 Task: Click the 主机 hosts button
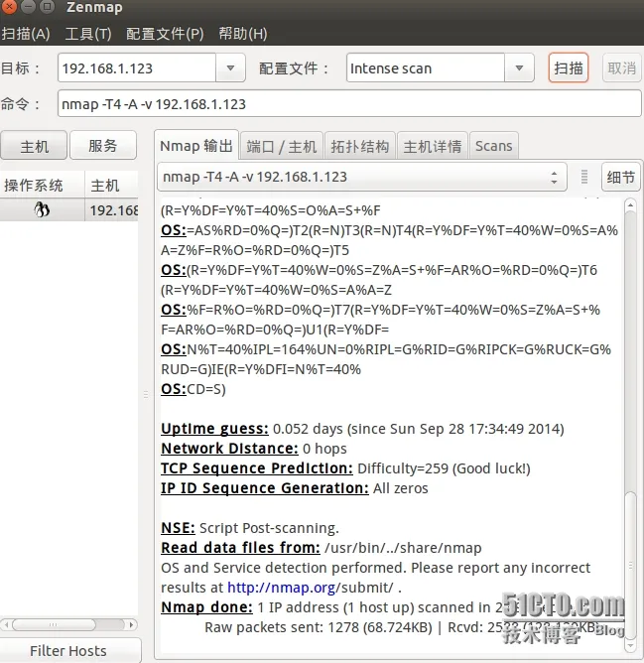(34, 146)
